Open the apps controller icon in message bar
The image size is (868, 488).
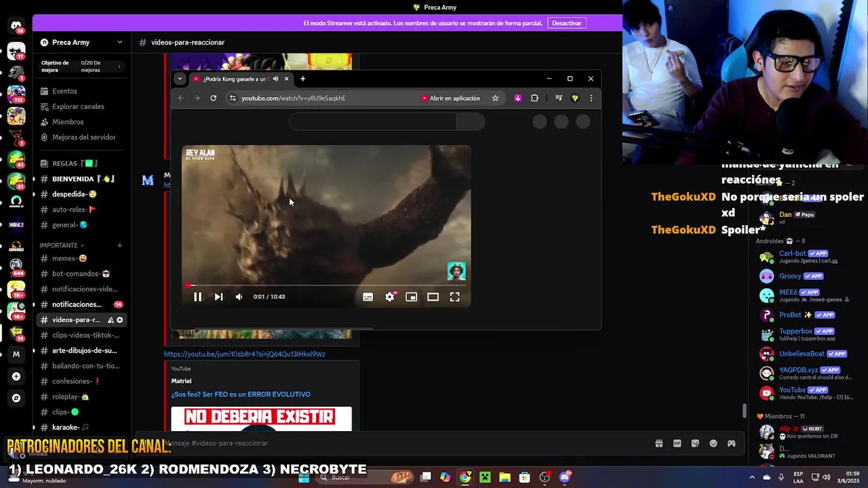732,443
